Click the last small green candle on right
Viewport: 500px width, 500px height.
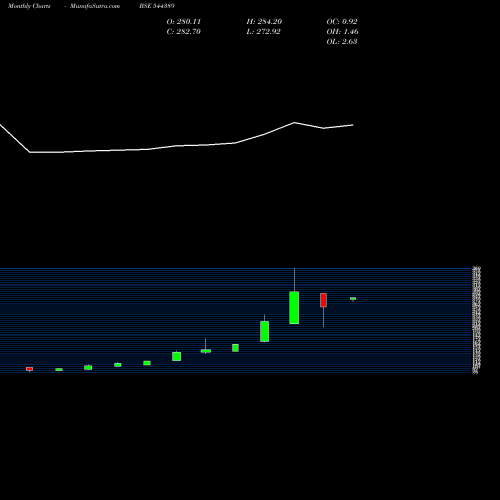tap(353, 299)
